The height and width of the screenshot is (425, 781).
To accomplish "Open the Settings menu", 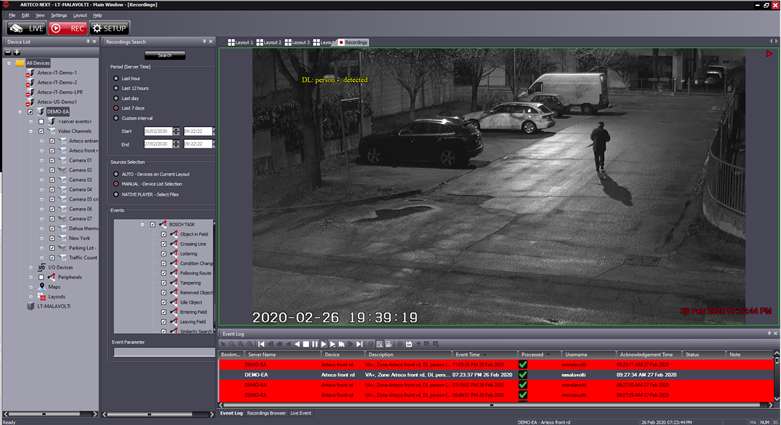I will coord(59,16).
